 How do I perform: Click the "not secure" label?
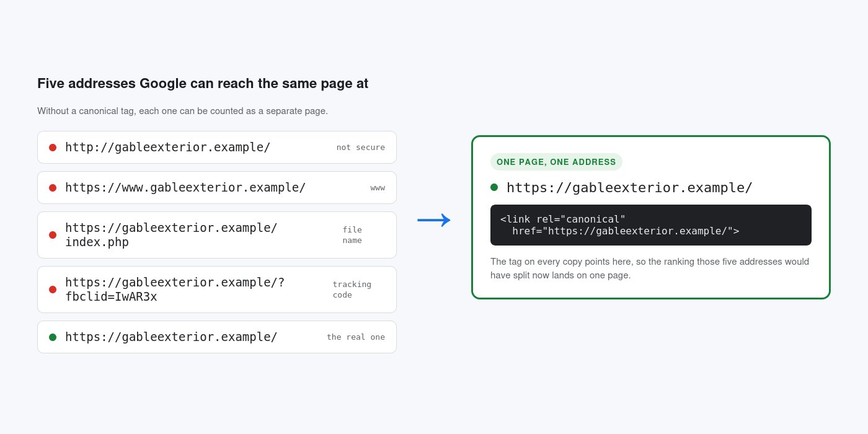click(x=361, y=148)
